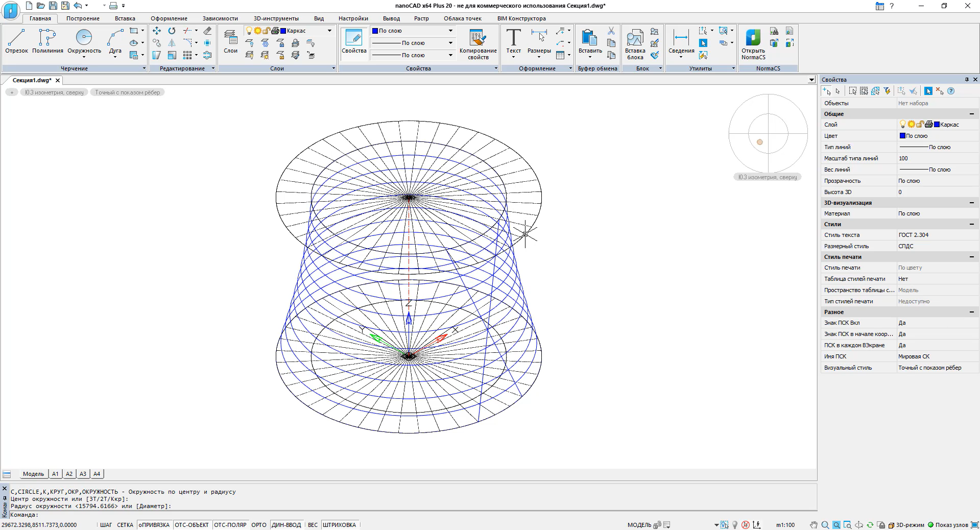The image size is (980, 530).
Task: Click the Вставка блока button
Action: (635, 44)
